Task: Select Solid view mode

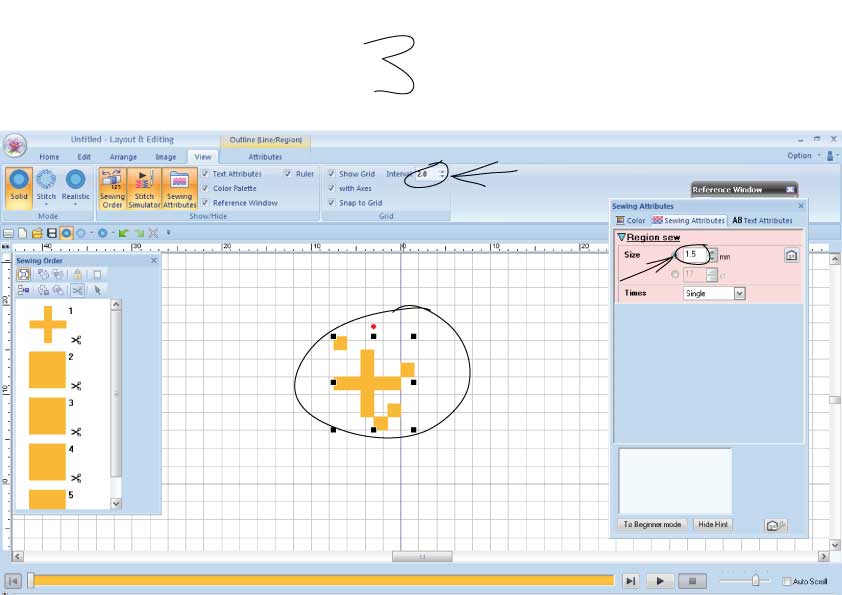Action: [x=19, y=185]
